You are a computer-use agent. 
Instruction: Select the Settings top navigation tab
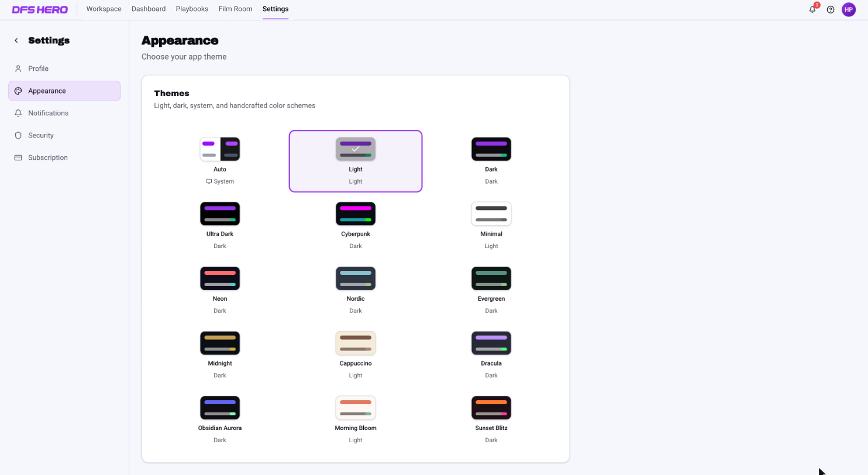275,9
